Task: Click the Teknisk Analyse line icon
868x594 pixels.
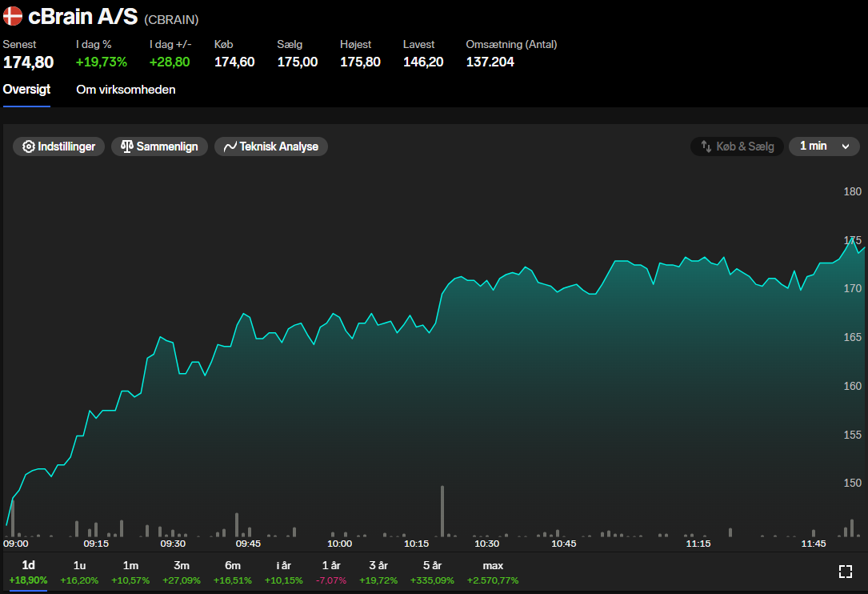Action: point(230,146)
